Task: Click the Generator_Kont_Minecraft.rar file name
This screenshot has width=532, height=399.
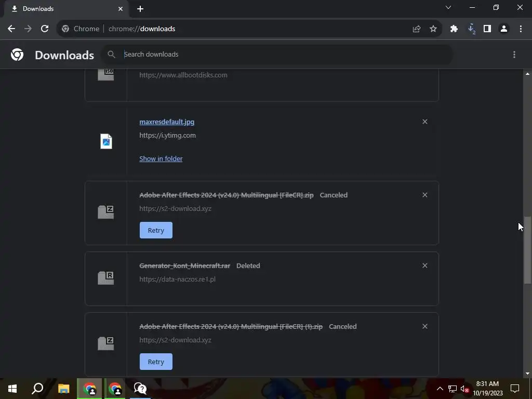Action: pos(184,265)
